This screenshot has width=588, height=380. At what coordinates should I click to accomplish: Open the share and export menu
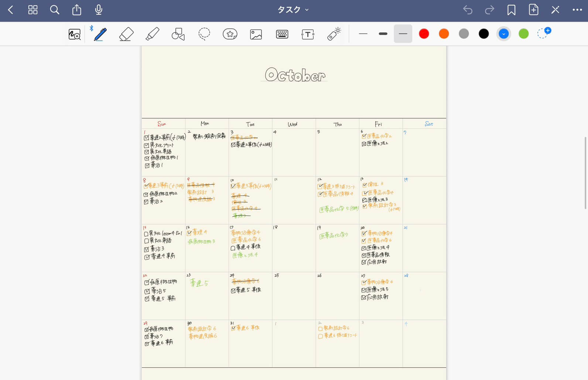click(x=76, y=10)
